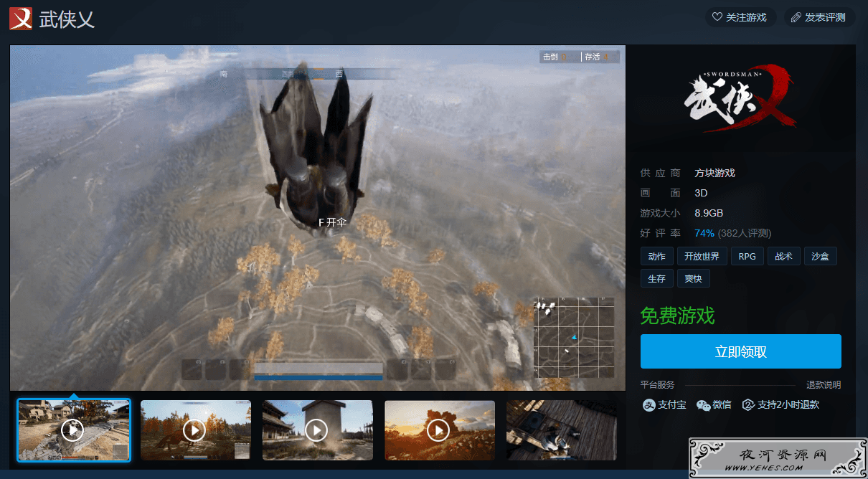Follow the game via 关注游戏 button
This screenshot has width=868, height=479.
740,17
